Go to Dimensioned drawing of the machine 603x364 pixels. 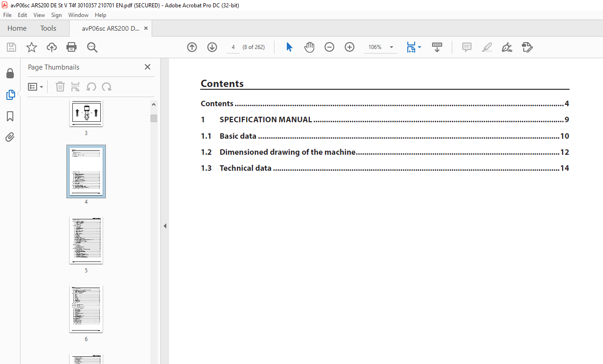[x=385, y=152]
